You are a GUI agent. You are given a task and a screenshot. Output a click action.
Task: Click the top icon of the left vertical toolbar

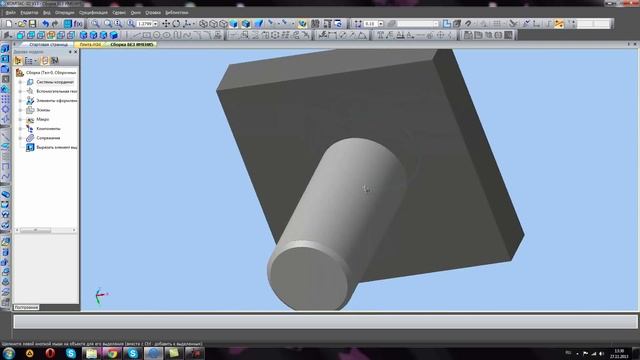coord(5,49)
